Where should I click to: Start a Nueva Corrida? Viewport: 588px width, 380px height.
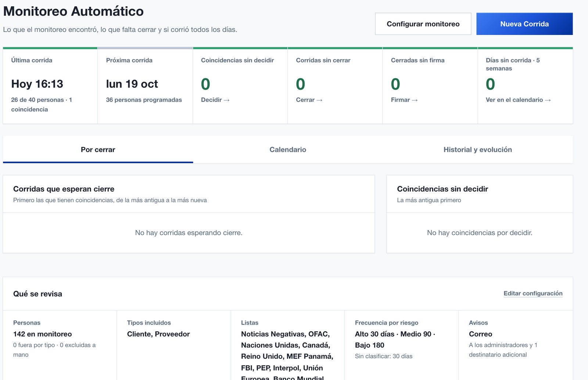524,24
